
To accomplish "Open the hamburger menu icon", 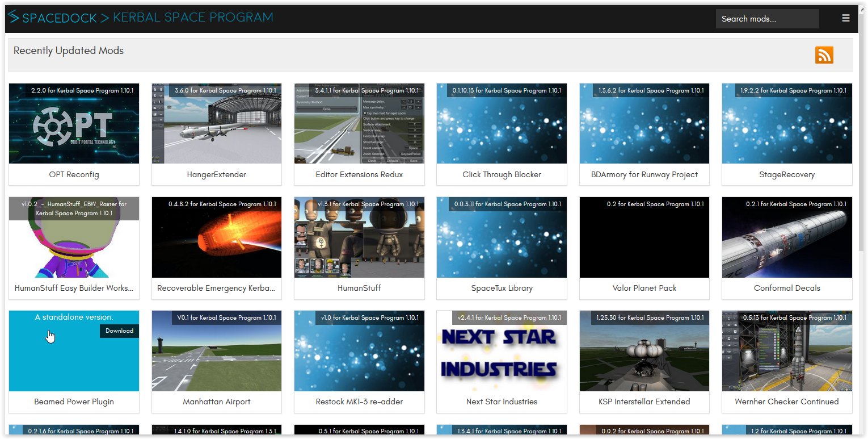I will tap(846, 18).
